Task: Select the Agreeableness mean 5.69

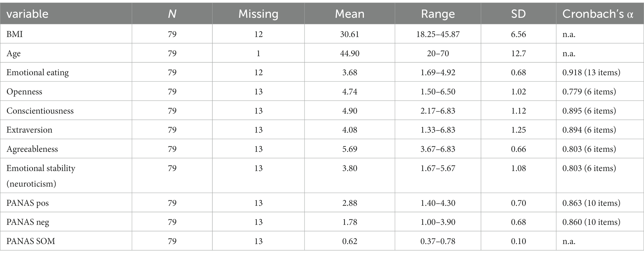Action: click(x=349, y=149)
